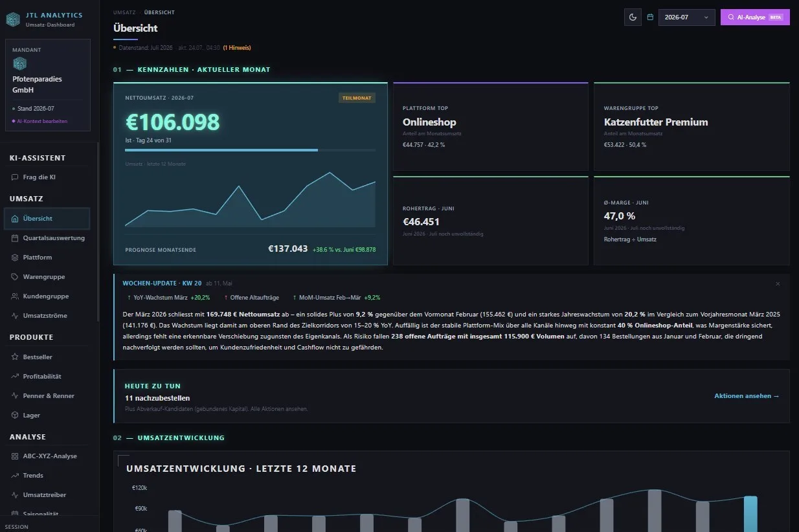Screen dimensions: 799x532
Task: Click the Session label at sidebar bottom
Action: click(x=17, y=527)
